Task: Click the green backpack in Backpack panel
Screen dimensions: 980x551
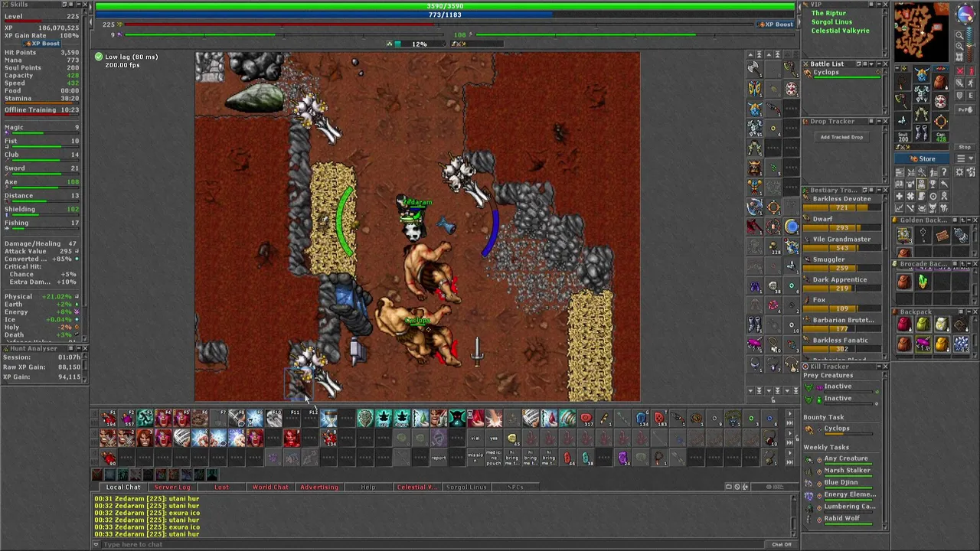Action: pyautogui.click(x=923, y=324)
